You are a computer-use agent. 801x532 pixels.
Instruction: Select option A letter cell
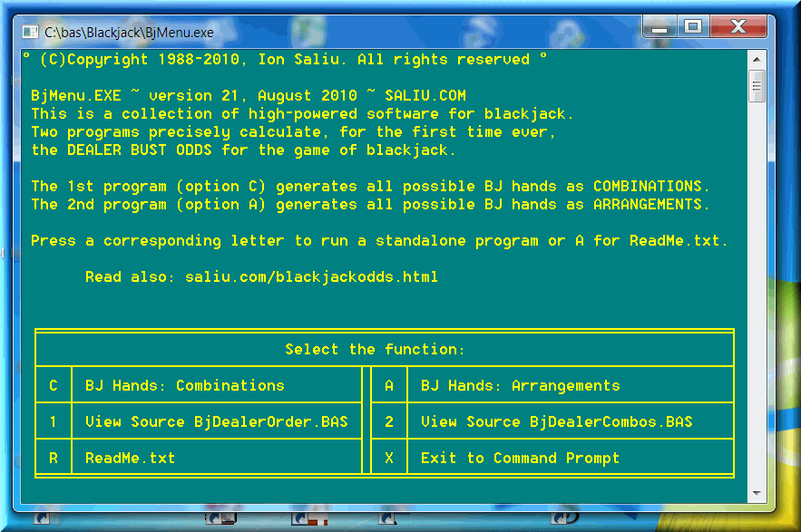389,385
